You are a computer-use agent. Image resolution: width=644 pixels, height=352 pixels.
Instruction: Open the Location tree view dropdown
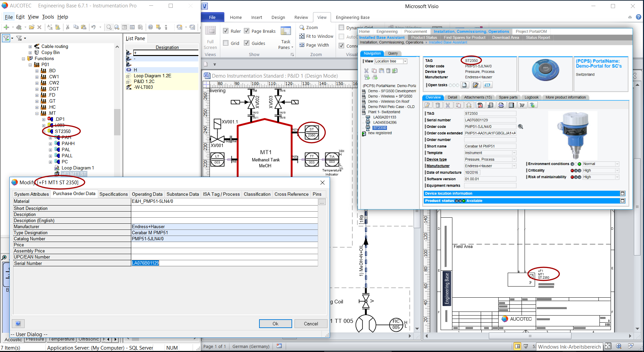(x=405, y=61)
